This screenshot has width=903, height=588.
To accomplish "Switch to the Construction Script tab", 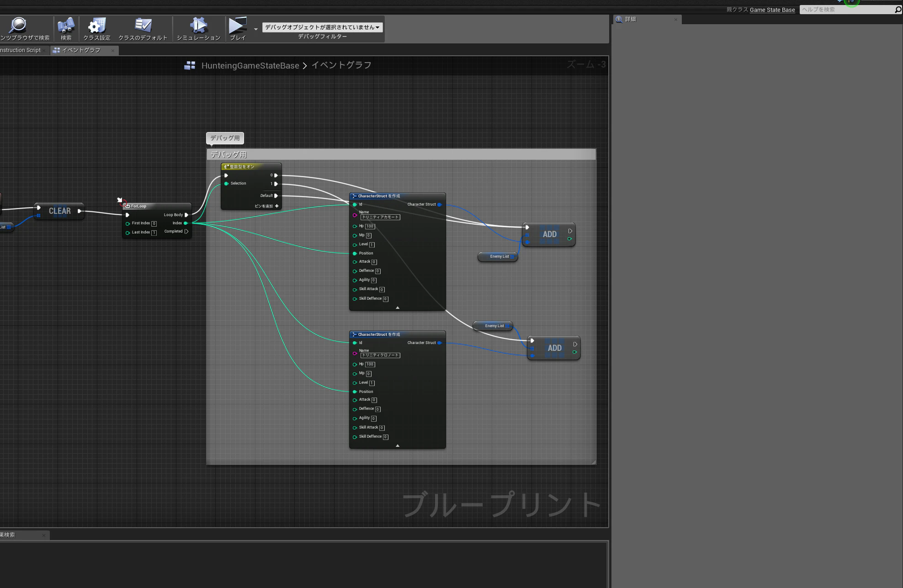I will [21, 50].
